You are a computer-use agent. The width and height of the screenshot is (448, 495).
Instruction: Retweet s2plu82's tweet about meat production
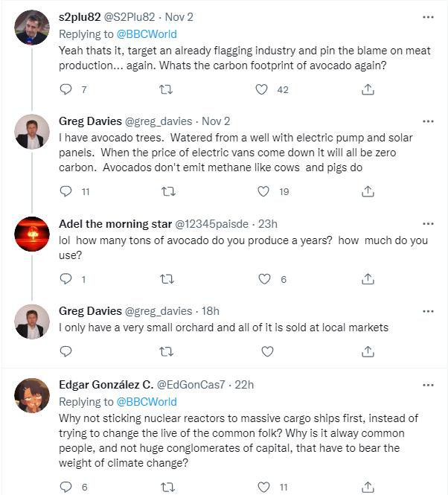167,89
